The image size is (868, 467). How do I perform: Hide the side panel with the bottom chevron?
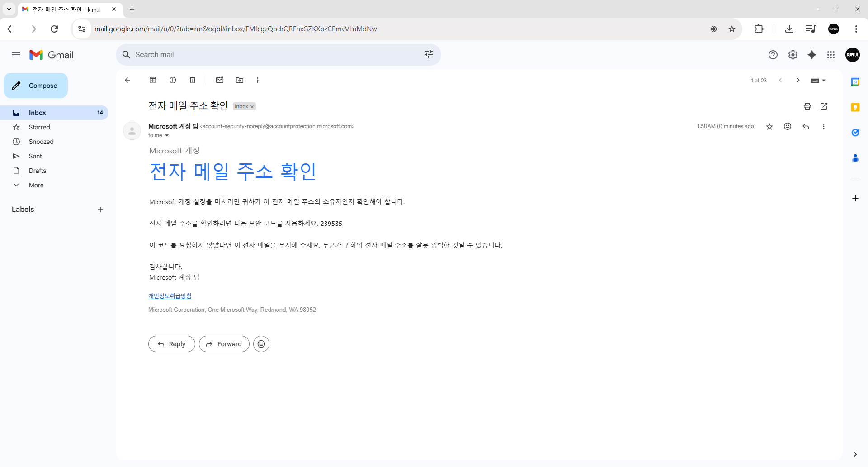(855, 454)
